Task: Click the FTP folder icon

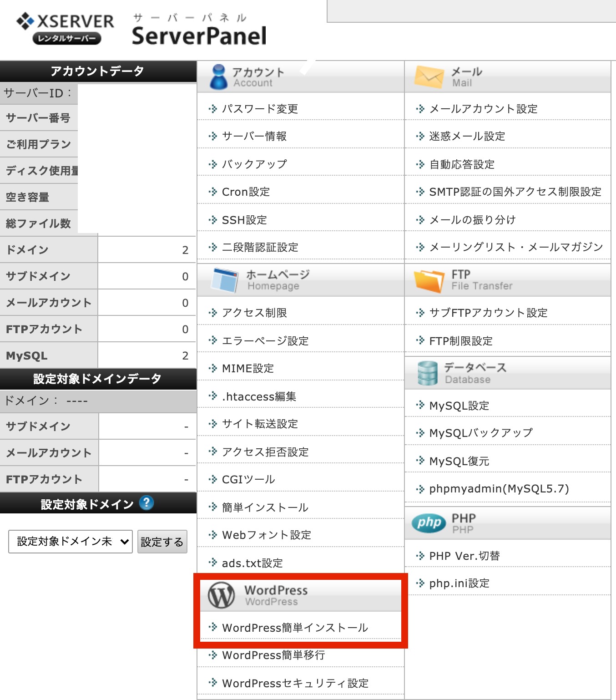Action: 429,280
